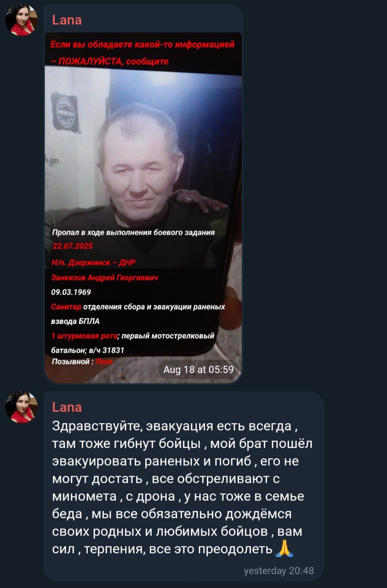Click the "Позывной" line at the image bottom
This screenshot has width=387, height=588.
(x=82, y=362)
